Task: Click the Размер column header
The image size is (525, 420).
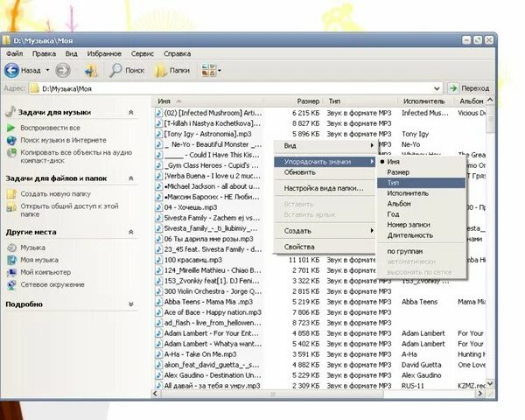Action: (292, 101)
